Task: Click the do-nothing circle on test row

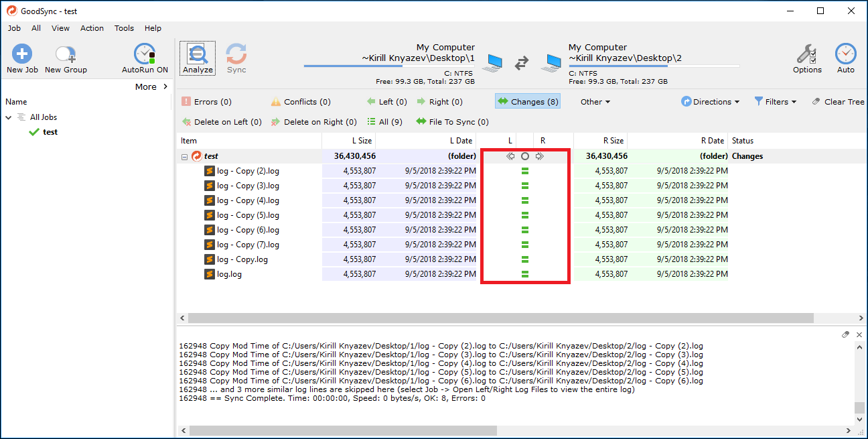Action: pyautogui.click(x=525, y=156)
